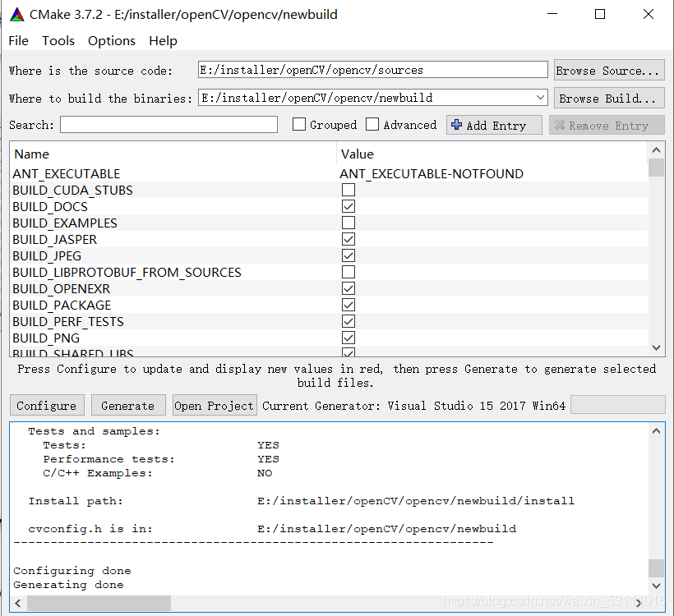Click the down arrow of the variable list scrollbar
Screen dimensions: 674x616
coord(656,348)
